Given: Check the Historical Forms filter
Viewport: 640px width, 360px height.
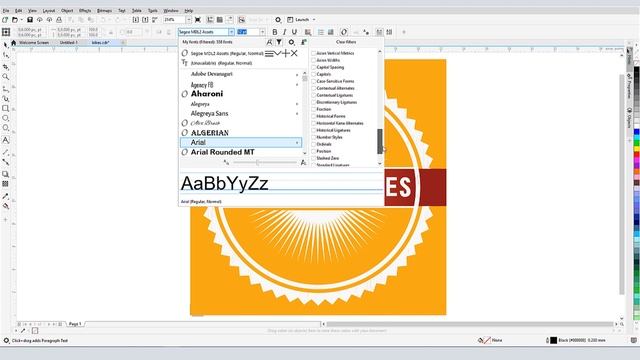Looking at the screenshot, I should pyautogui.click(x=313, y=116).
